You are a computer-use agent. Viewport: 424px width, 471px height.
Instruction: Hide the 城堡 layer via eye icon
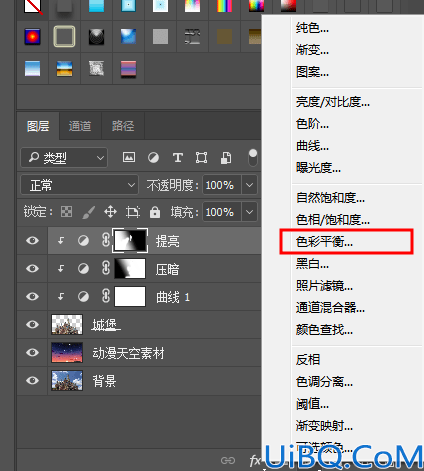point(32,324)
